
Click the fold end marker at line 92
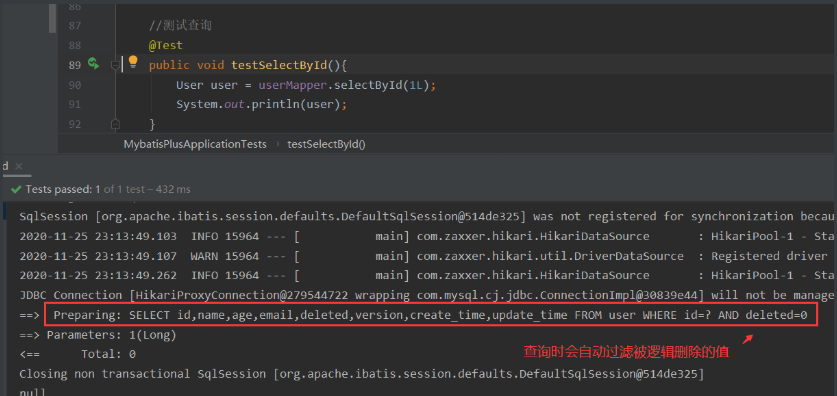(114, 124)
